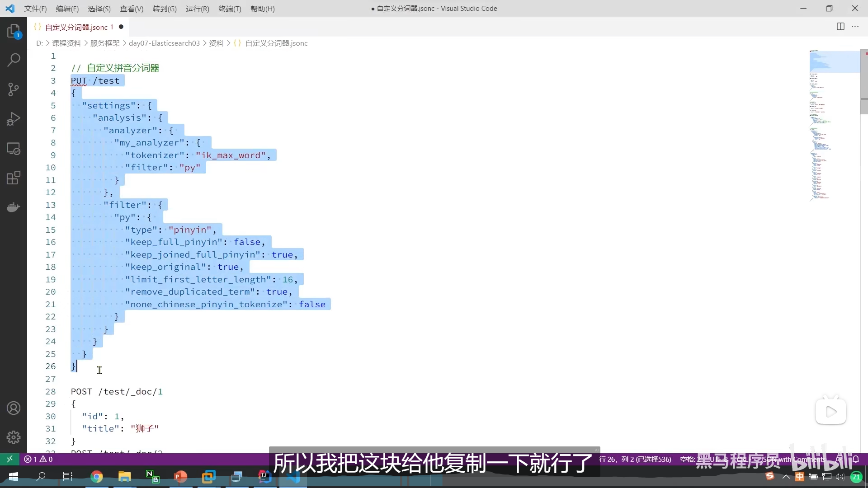
Task: Open the Search view icon
Action: coord(14,60)
